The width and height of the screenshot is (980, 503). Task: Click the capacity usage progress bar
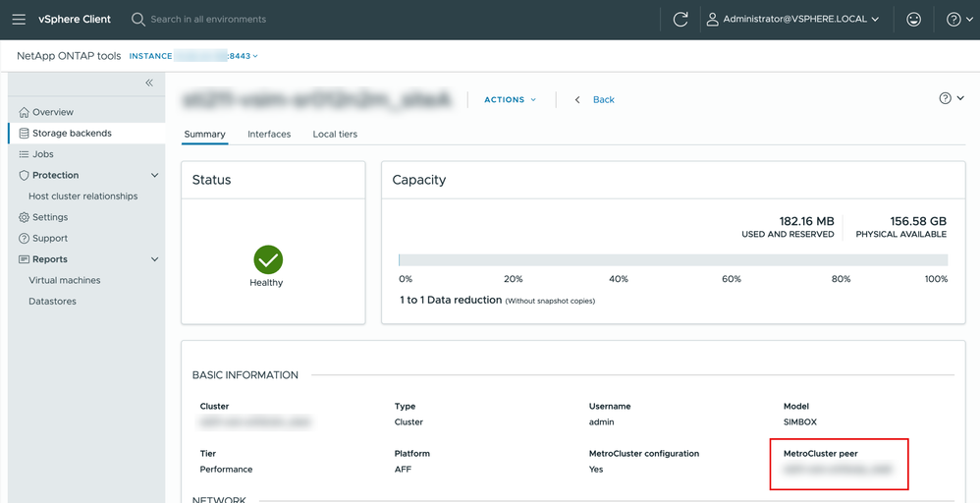(673, 260)
